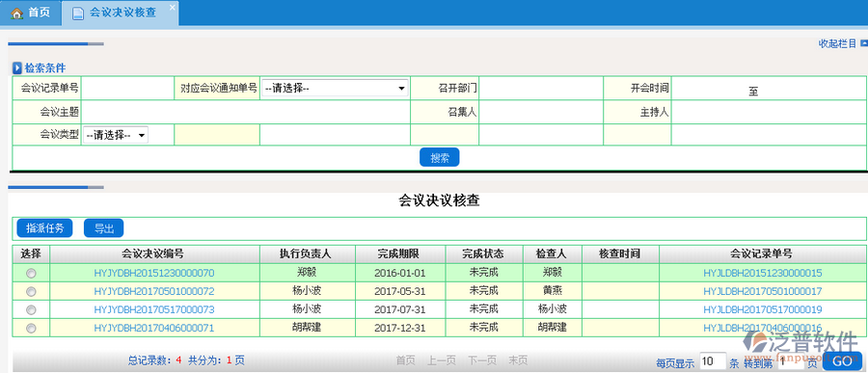
Task: Click the 开会时间 date range field
Action: 769,89
